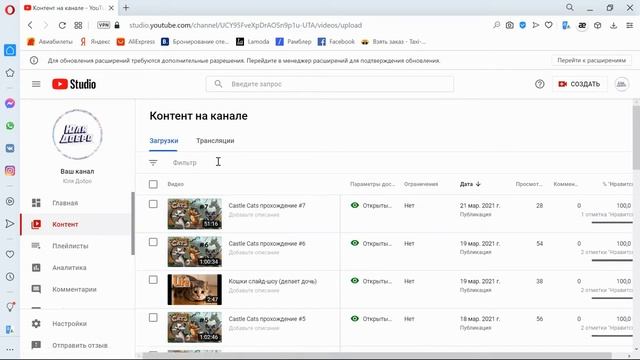Screen dimensions: 640x360
Task: Click Перейти к расширениям button
Action: pyautogui.click(x=591, y=60)
